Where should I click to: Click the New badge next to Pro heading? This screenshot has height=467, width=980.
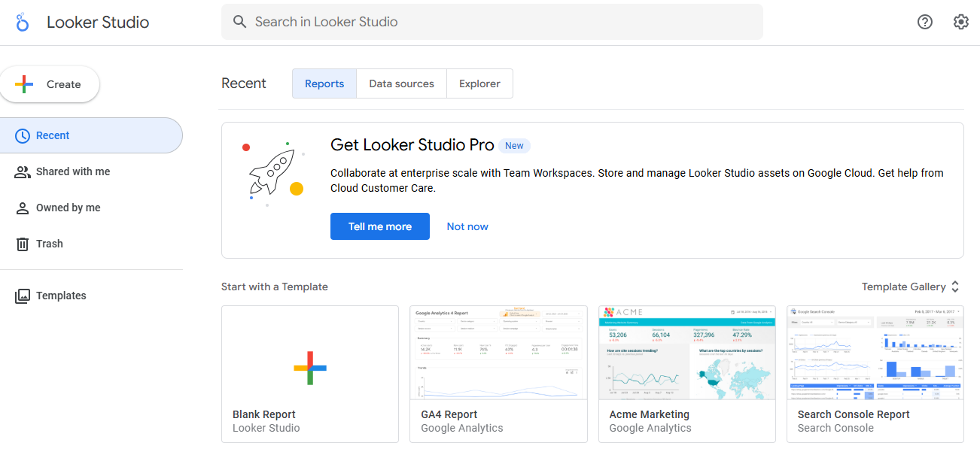(515, 146)
